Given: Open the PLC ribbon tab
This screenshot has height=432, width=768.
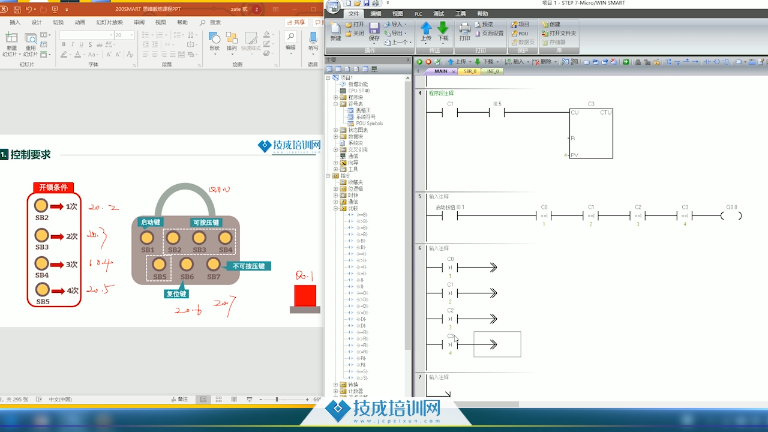Looking at the screenshot, I should (x=419, y=13).
